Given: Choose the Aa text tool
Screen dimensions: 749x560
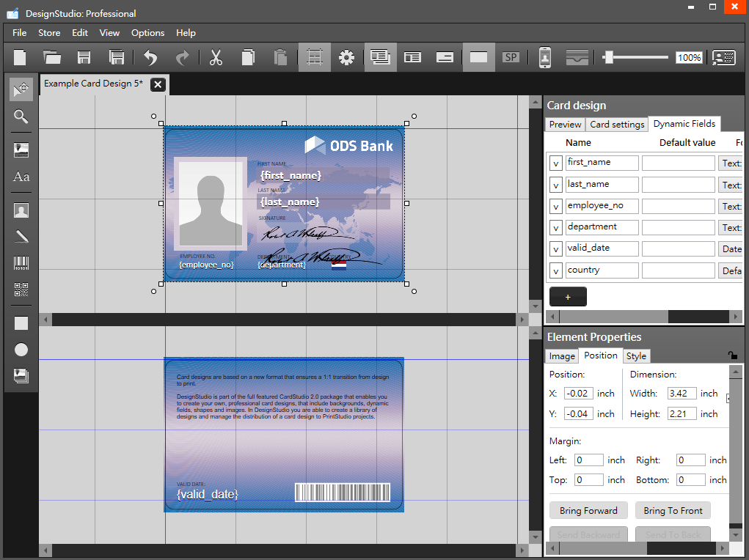Looking at the screenshot, I should tap(21, 177).
